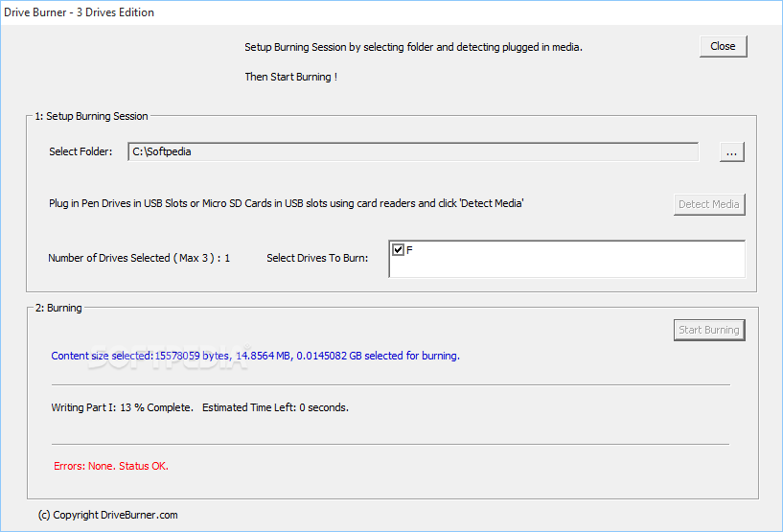This screenshot has width=783, height=532.
Task: Click the 'Select Drives To Burn:' label
Action: 317,258
